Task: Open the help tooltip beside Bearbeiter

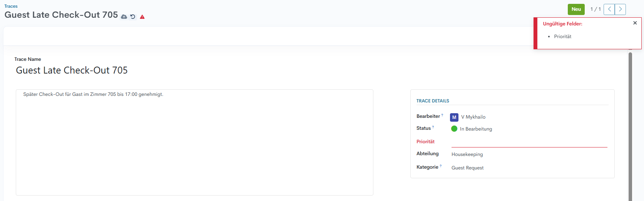Action: (442, 115)
